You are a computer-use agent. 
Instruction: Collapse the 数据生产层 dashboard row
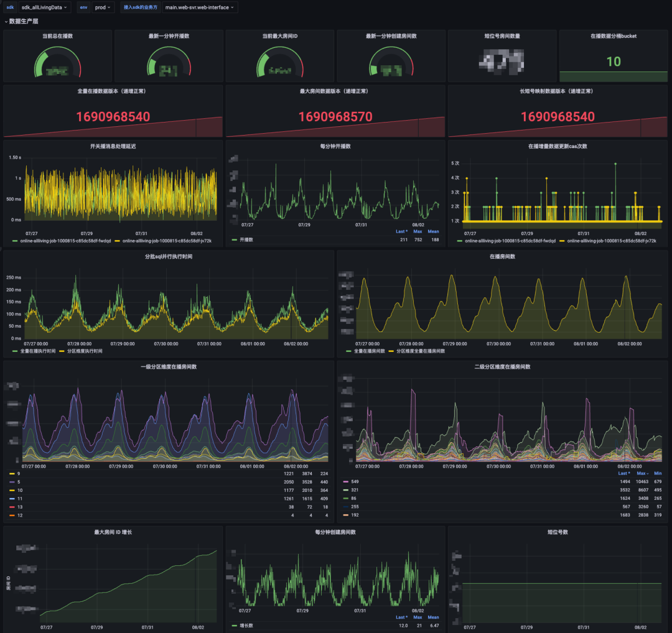pyautogui.click(x=21, y=21)
